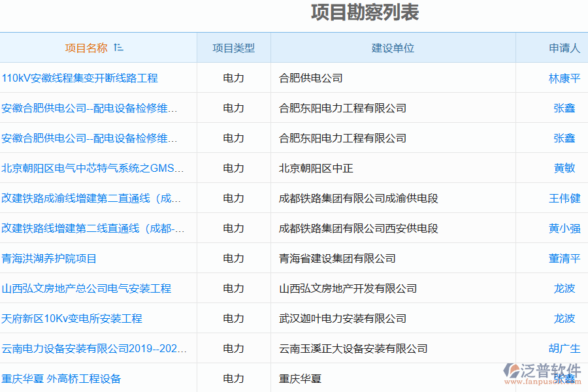Viewport: 588px width, 392px height.
Task: Open the 天府新区10Kv变电所安装工程 project link
Action: click(72, 318)
